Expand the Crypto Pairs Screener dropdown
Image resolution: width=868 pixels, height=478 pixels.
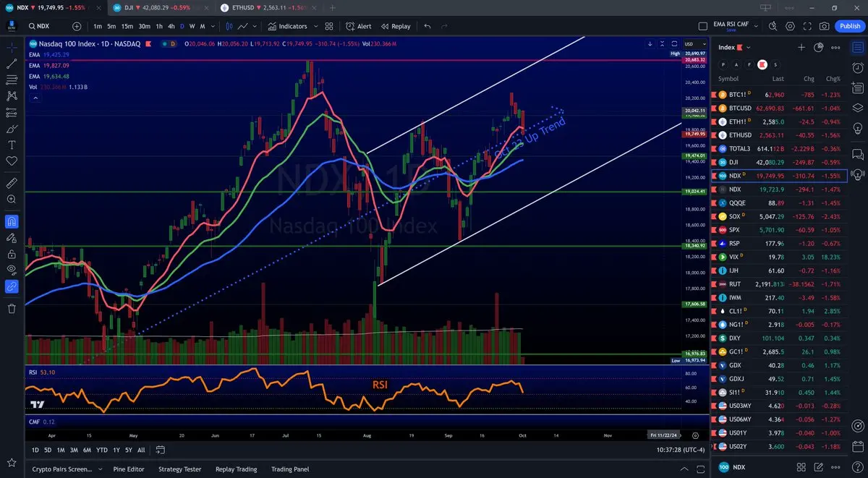pos(99,469)
